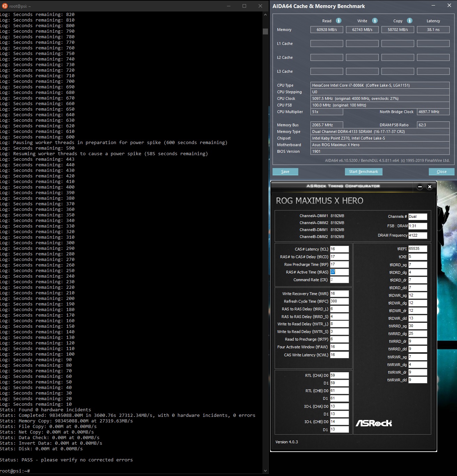Click the tWTR_L Write to Read Delay field
The width and height of the screenshot is (457, 476).
click(339, 324)
